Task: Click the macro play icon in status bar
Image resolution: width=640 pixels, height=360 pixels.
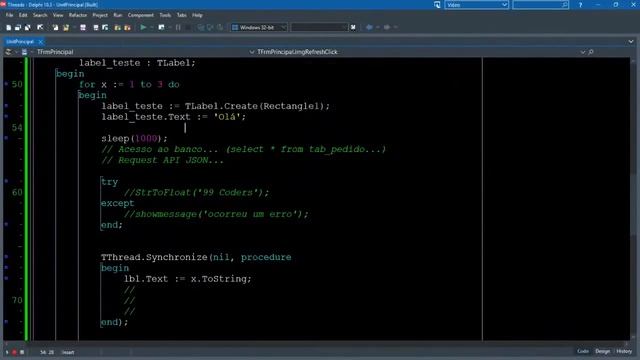Action: click(x=7, y=352)
